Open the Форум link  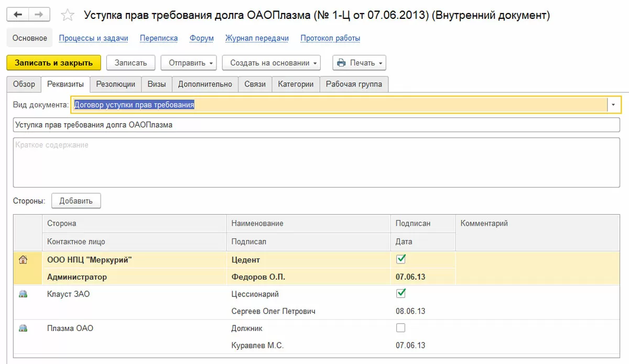click(201, 38)
